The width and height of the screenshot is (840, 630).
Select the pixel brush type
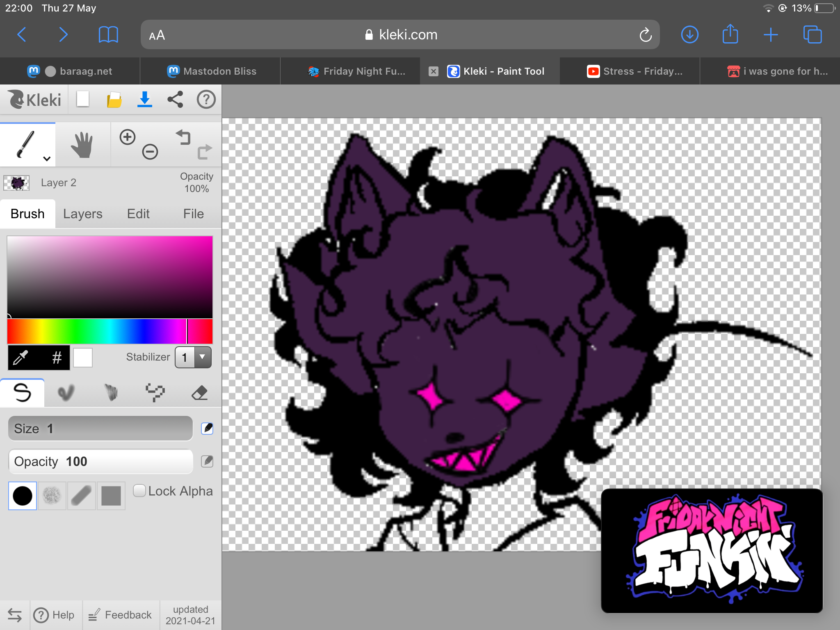click(155, 393)
